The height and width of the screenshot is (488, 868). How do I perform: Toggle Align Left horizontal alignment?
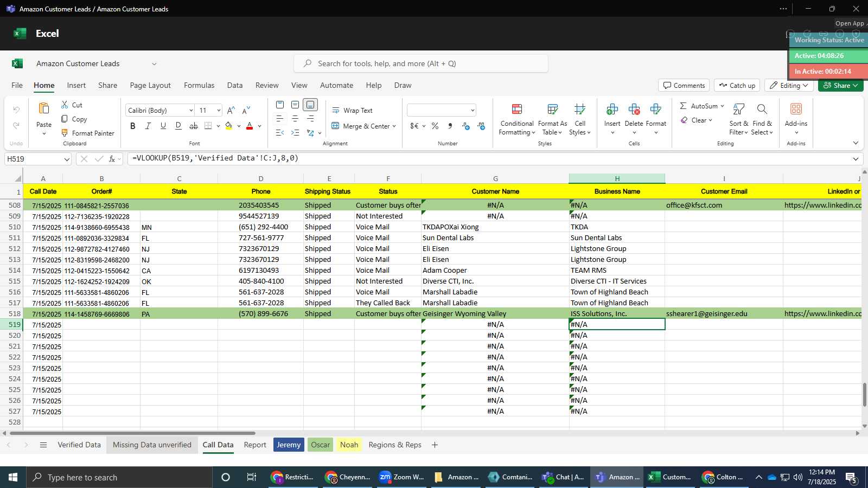point(280,119)
